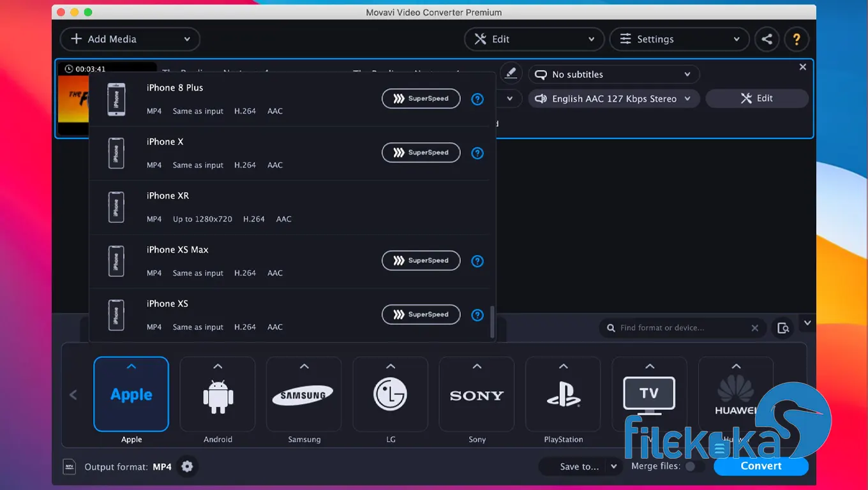Remove the file with the X icon
This screenshot has height=490, width=868.
pyautogui.click(x=803, y=67)
